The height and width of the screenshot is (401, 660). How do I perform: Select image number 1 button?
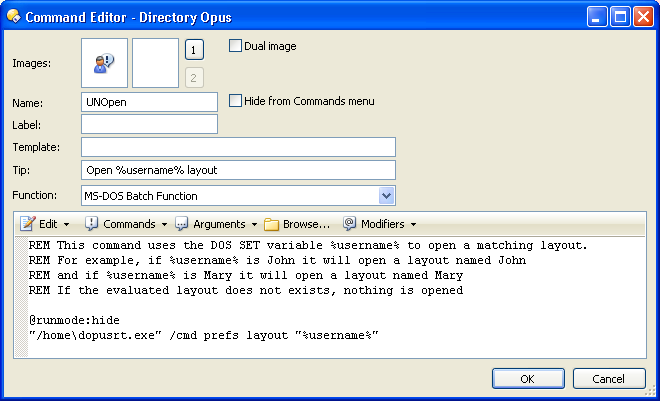(x=194, y=50)
